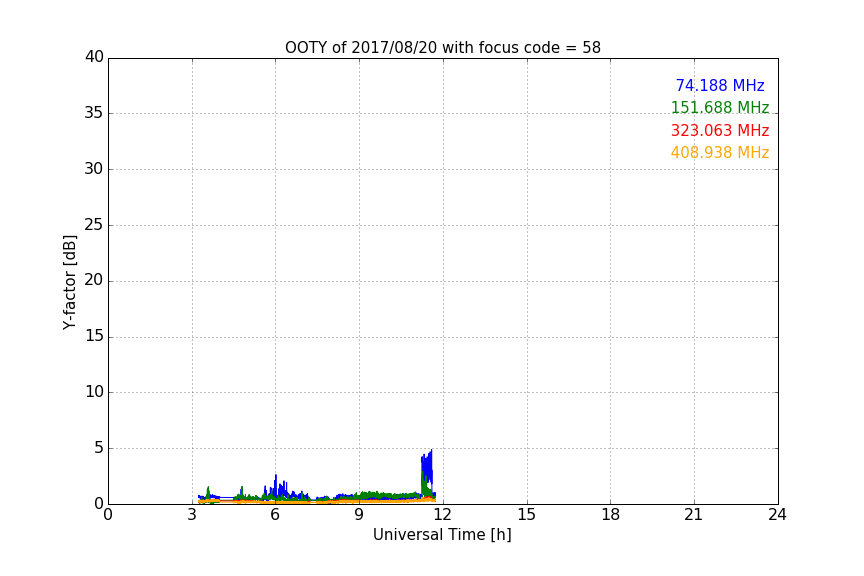This screenshot has width=864, height=576.
Task: Click the x-axis tick label 21
Action: (x=694, y=515)
